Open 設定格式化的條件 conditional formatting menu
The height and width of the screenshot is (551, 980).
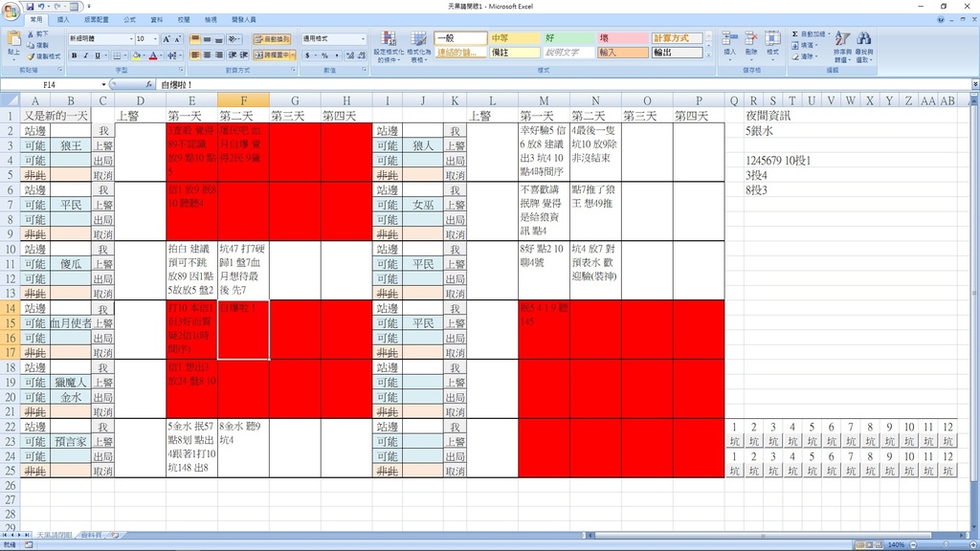pos(389,47)
